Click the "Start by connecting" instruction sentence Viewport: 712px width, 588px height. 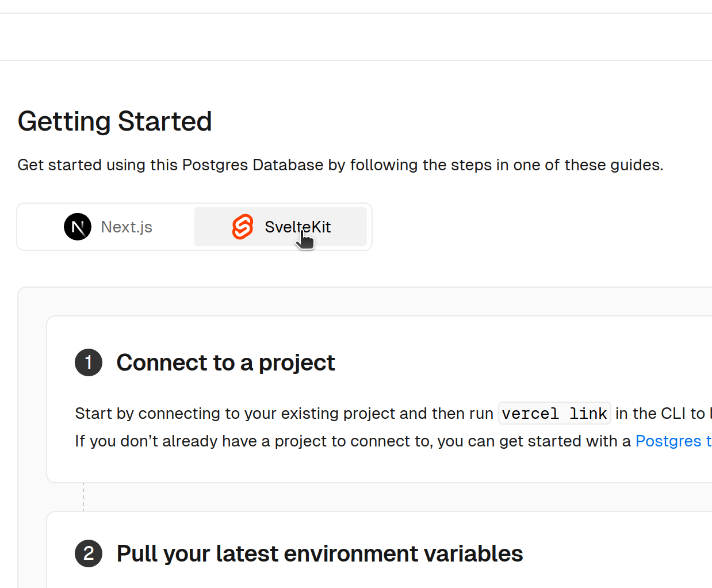point(284,414)
